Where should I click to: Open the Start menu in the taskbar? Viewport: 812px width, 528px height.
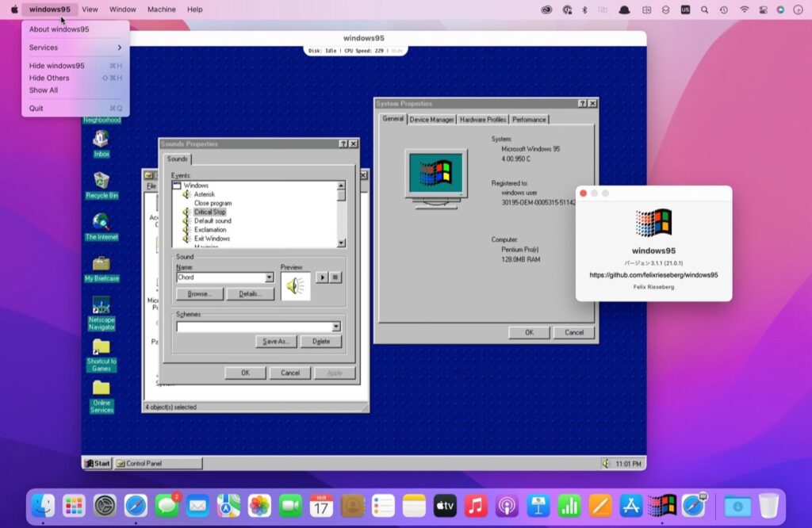point(96,463)
